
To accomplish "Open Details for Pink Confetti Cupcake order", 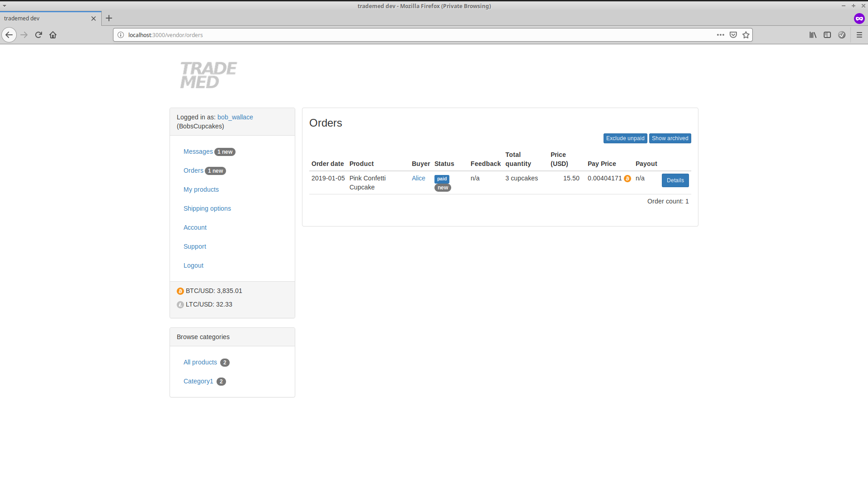I will [x=675, y=180].
